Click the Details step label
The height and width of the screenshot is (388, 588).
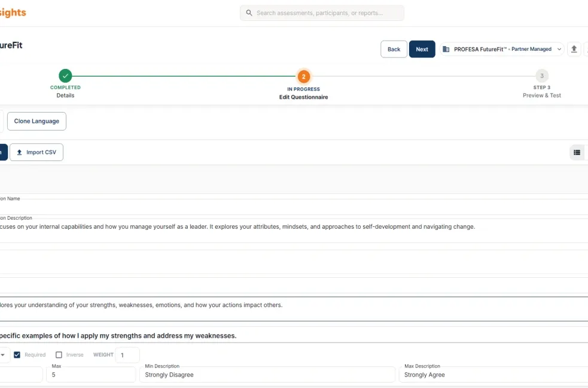(65, 95)
